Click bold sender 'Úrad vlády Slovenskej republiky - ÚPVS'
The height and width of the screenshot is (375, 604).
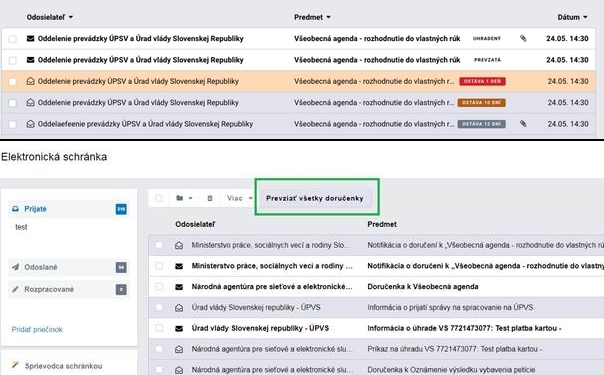coord(260,328)
